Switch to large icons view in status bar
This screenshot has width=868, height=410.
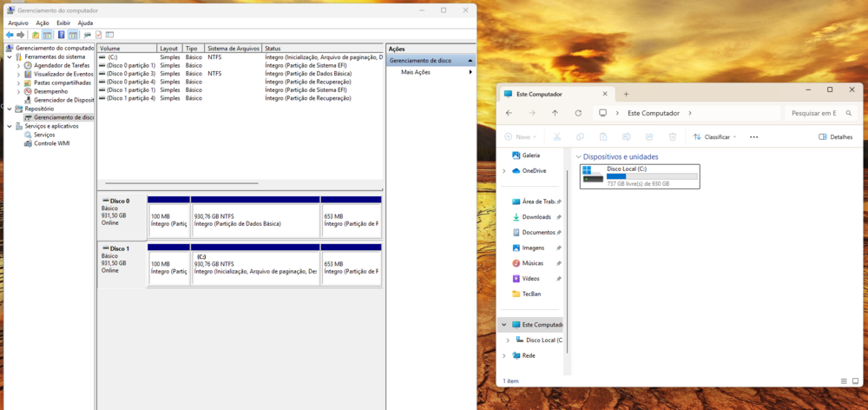point(855,381)
